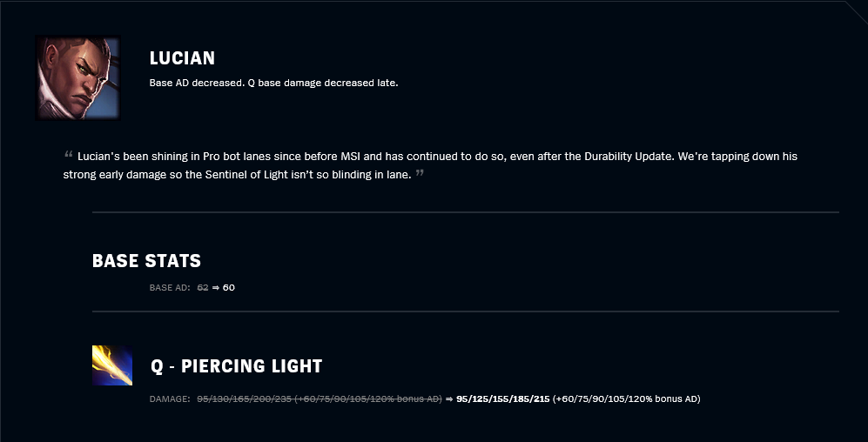Screen dimensions: 868x442
Task: Click Lucian's champion portrait
Action: [x=77, y=78]
